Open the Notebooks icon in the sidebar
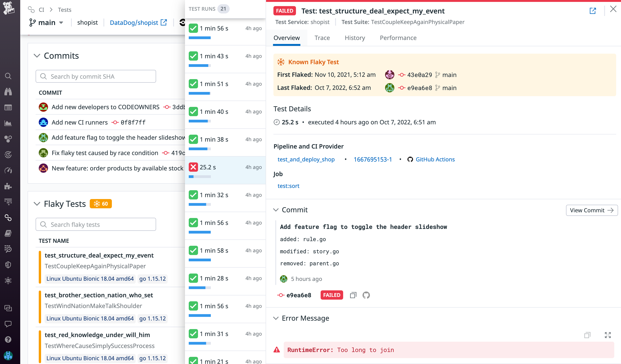This screenshot has height=364, width=621. 8,233
